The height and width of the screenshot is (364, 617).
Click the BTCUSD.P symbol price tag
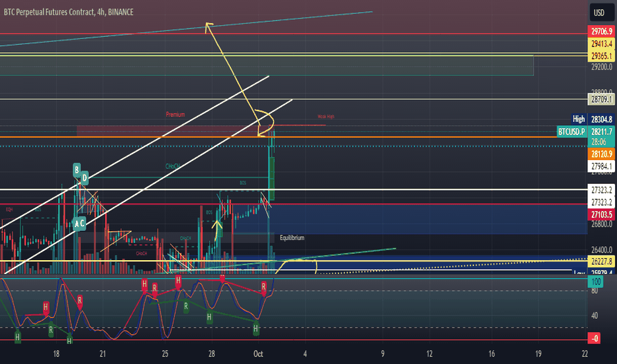pos(571,132)
